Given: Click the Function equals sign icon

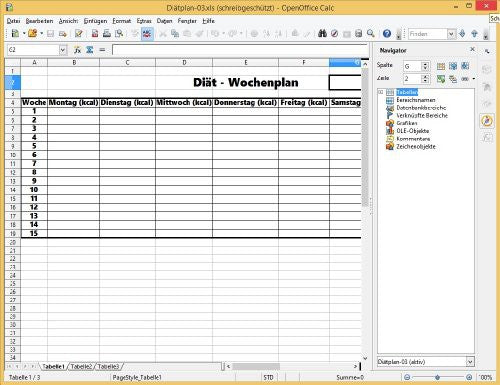Looking at the screenshot, I should click(x=102, y=50).
